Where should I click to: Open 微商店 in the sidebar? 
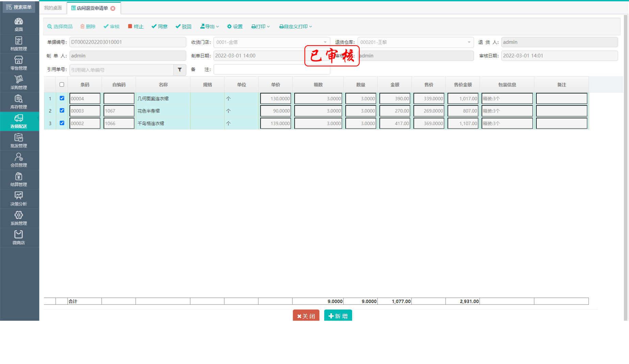tap(19, 238)
